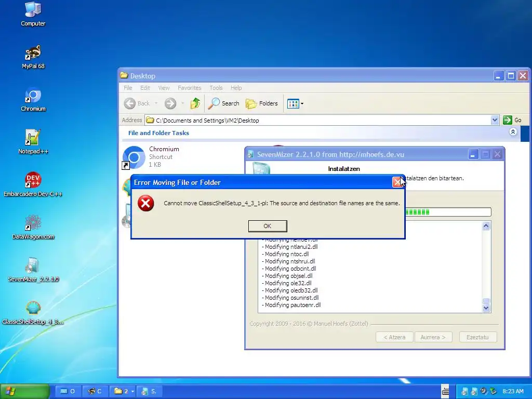Open the Forward history dropdown arrow
The image size is (532, 399).
(182, 103)
